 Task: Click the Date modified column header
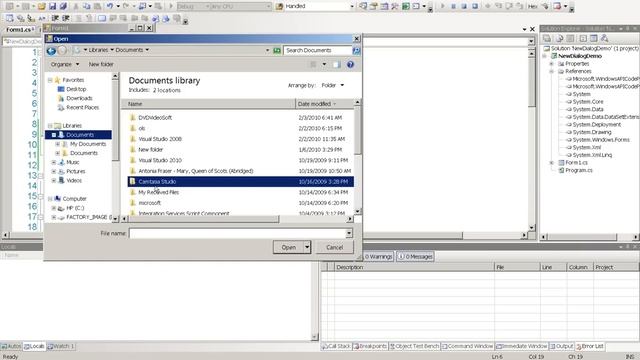click(x=324, y=104)
